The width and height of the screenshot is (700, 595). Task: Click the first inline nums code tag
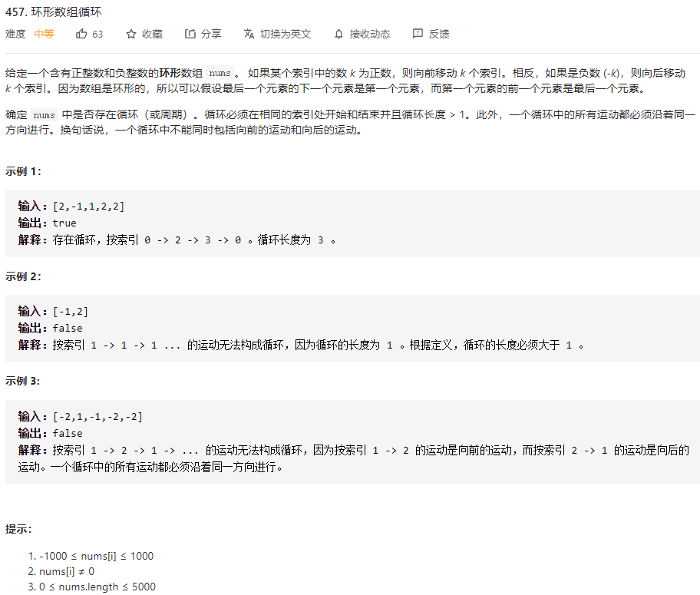pyautogui.click(x=220, y=73)
